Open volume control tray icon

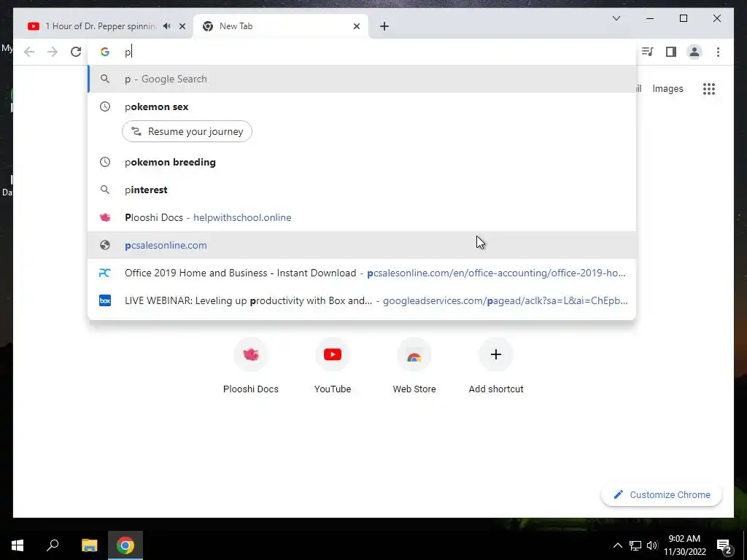(652, 545)
